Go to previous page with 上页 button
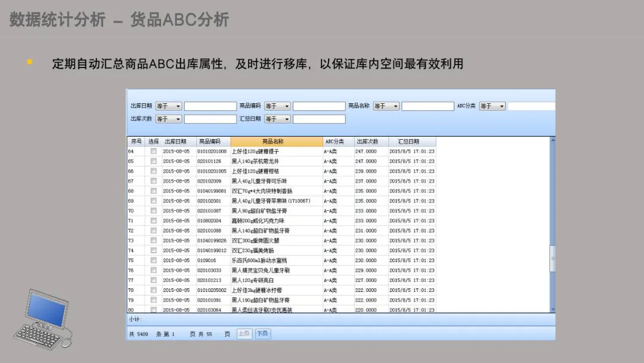644x363 pixels. point(244,334)
